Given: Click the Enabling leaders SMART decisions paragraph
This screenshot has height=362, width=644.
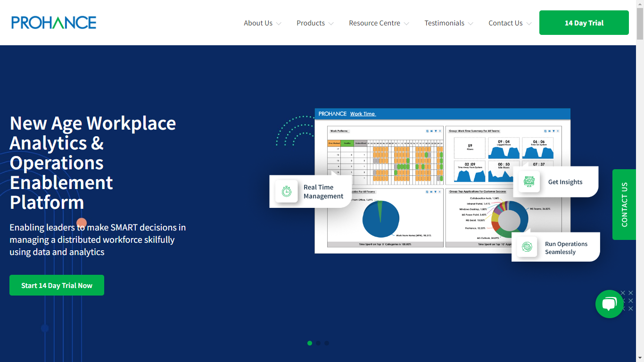Looking at the screenshot, I should 98,239.
